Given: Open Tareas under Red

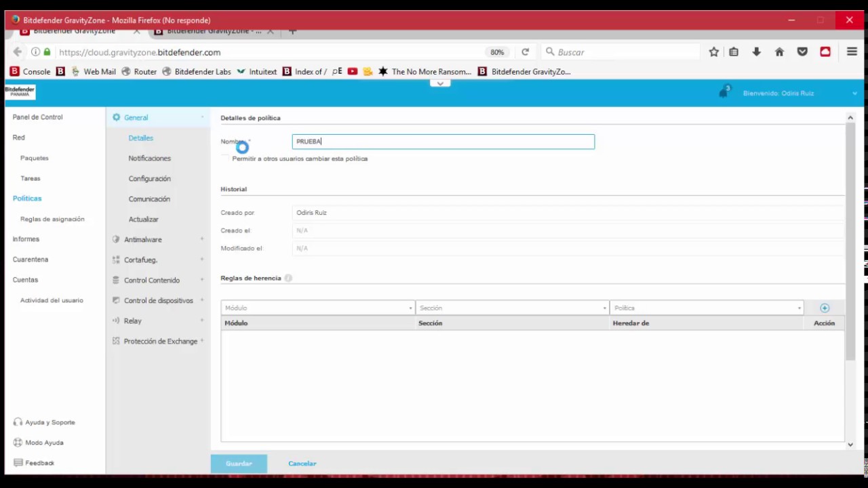Looking at the screenshot, I should point(30,178).
